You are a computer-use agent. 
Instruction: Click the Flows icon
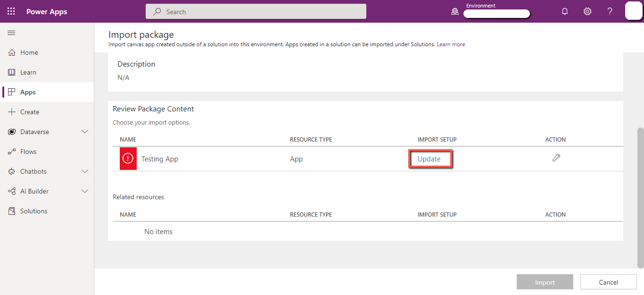(12, 152)
